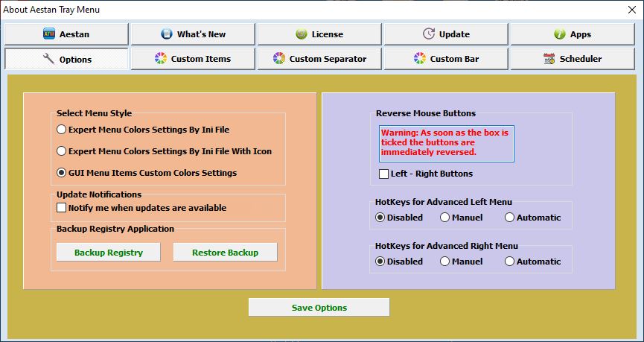Click the Restore Backup button
This screenshot has height=342, width=644.
225,253
